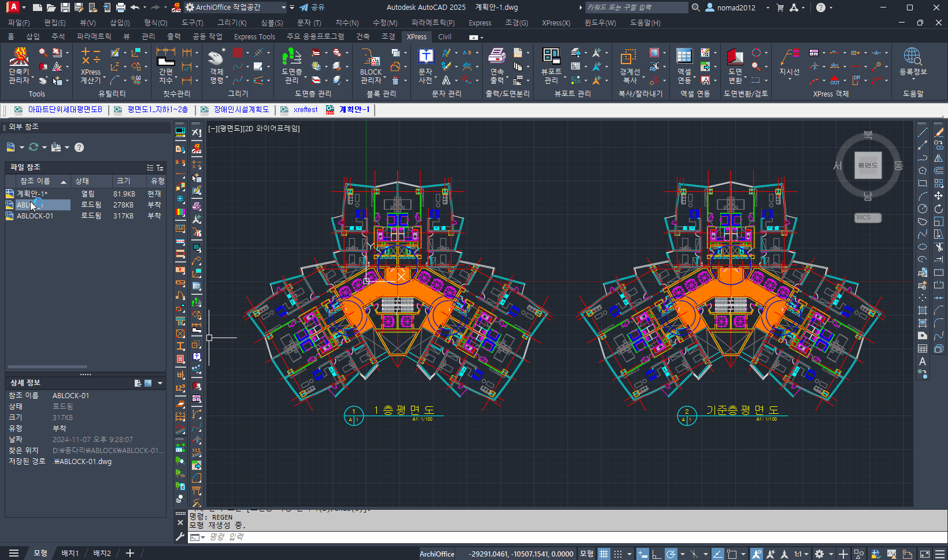Toggle polar tracking in status bar

[x=671, y=554]
